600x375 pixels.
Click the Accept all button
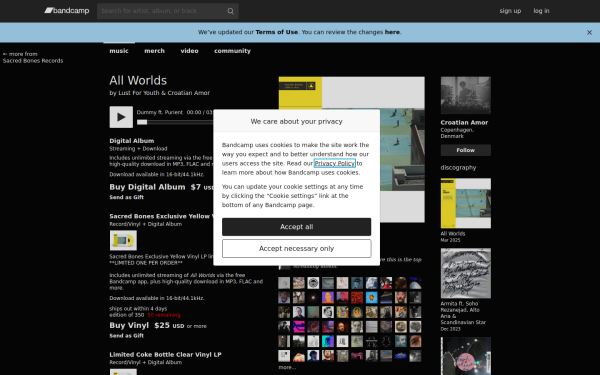[297, 227]
